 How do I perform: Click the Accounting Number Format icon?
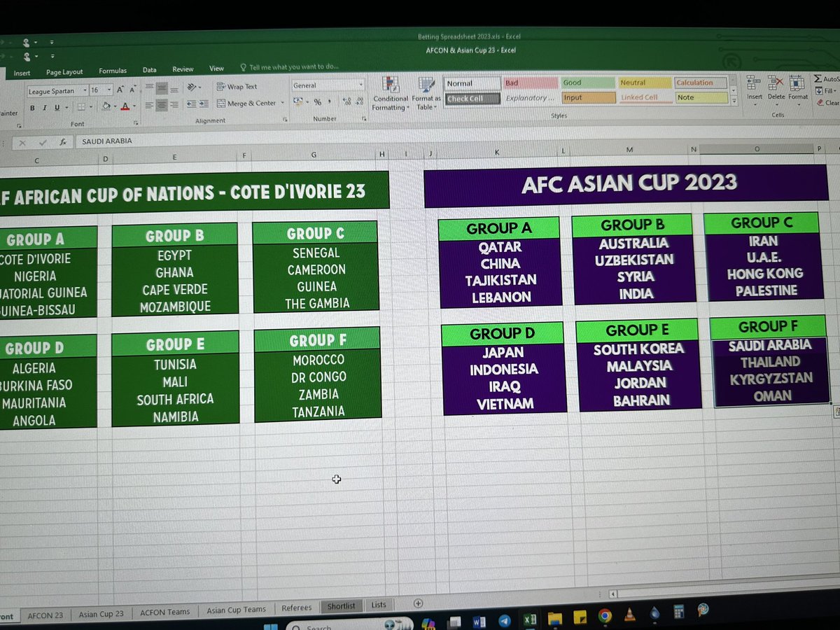pos(299,102)
